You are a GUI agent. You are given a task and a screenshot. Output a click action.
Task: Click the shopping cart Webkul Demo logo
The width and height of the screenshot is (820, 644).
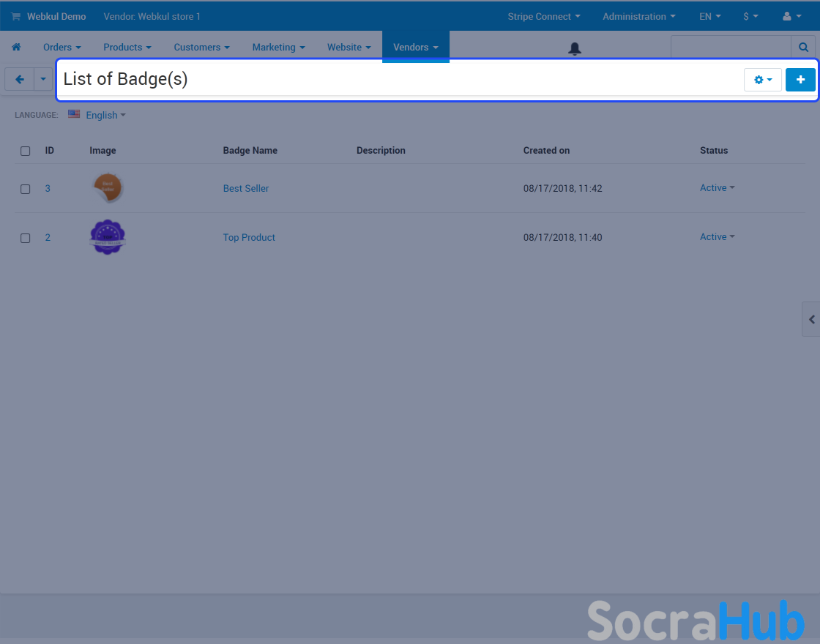[x=48, y=16]
